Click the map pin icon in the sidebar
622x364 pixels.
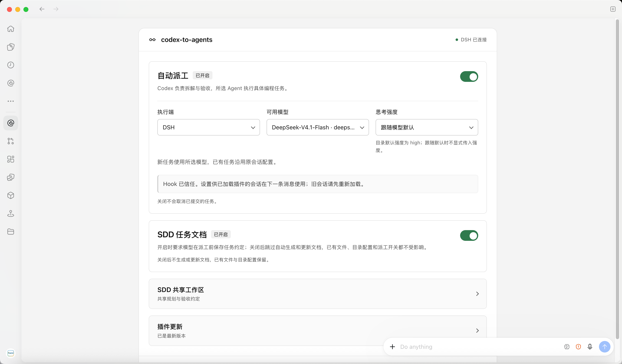(x=11, y=213)
